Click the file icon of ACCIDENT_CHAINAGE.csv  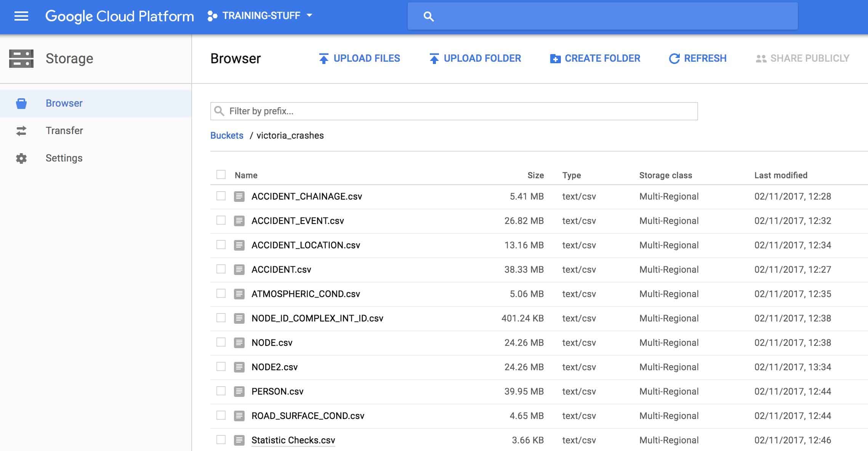click(x=239, y=197)
